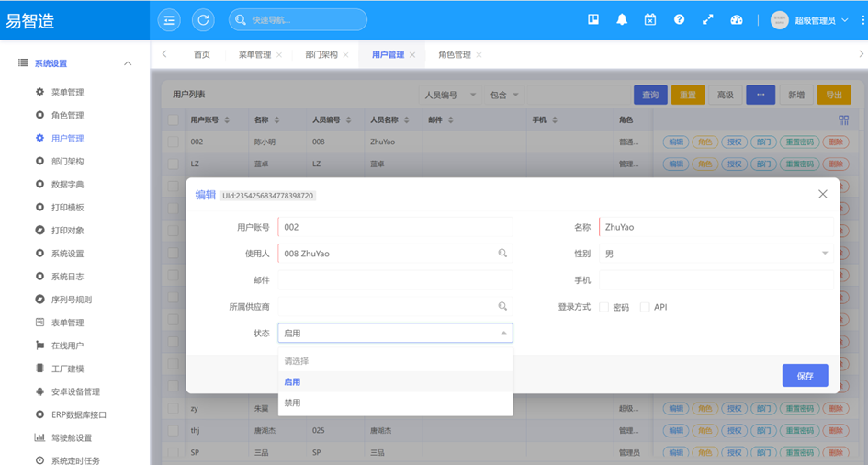
Task: Click the 保存 button
Action: pos(805,376)
